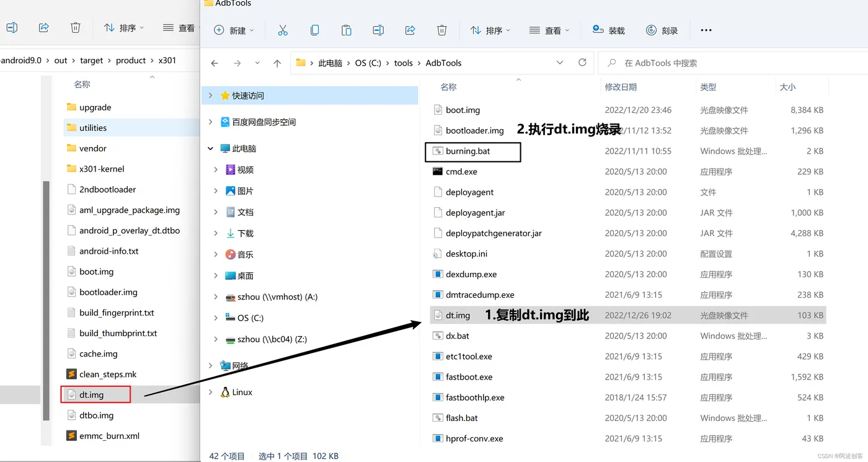Select clean_steps.mk in x301 window
868x462 pixels.
[x=107, y=374]
